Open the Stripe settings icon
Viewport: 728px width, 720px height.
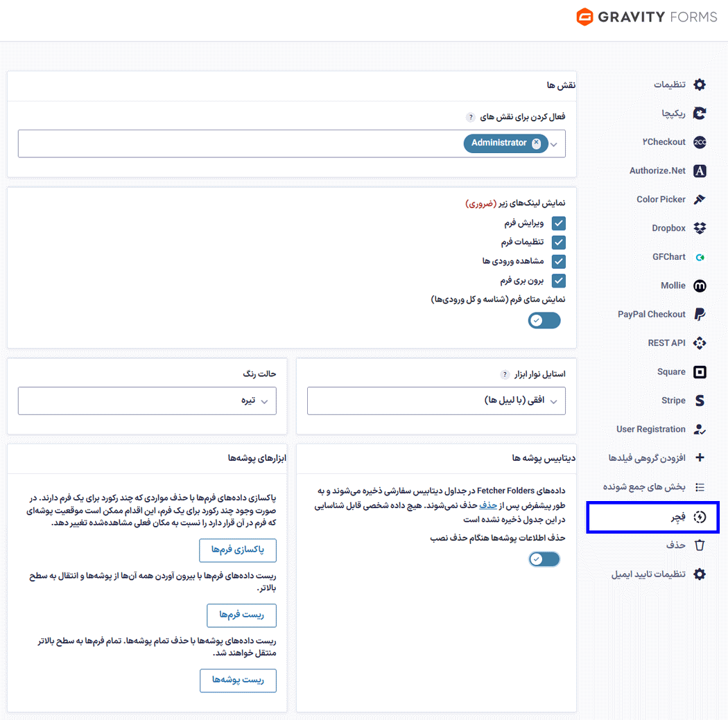(700, 401)
